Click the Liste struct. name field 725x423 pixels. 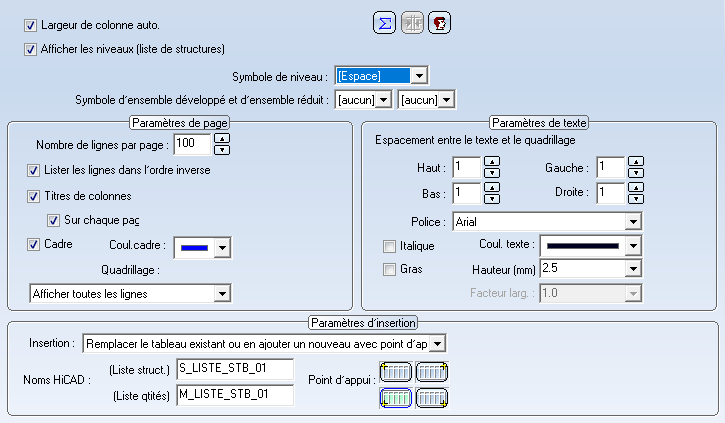pyautogui.click(x=234, y=370)
